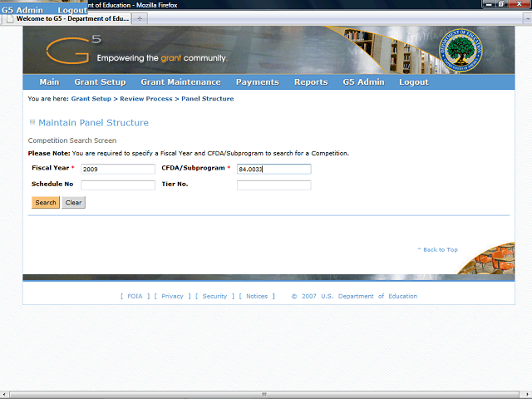Open the Grant Setup menu
This screenshot has width=532, height=399.
(x=100, y=82)
